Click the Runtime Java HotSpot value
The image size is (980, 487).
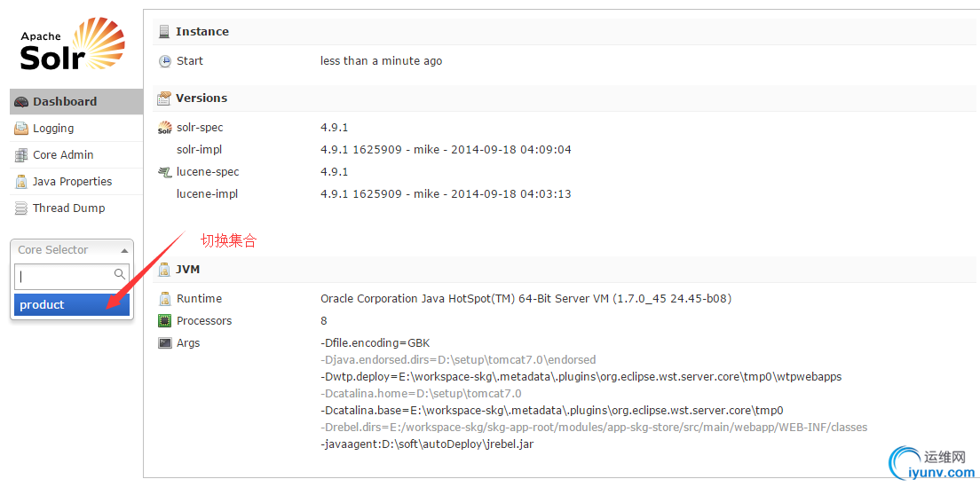click(x=526, y=299)
